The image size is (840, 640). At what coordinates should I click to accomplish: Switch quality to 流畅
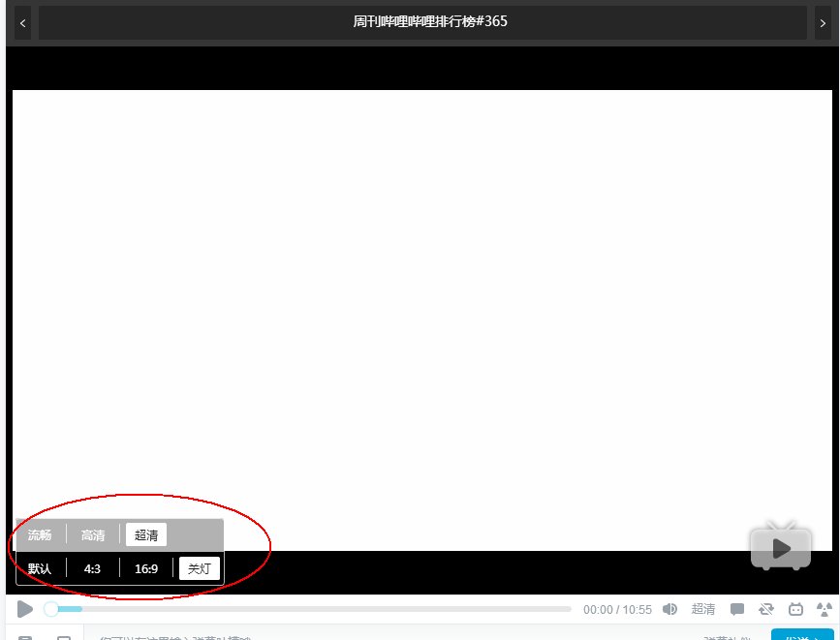point(39,534)
